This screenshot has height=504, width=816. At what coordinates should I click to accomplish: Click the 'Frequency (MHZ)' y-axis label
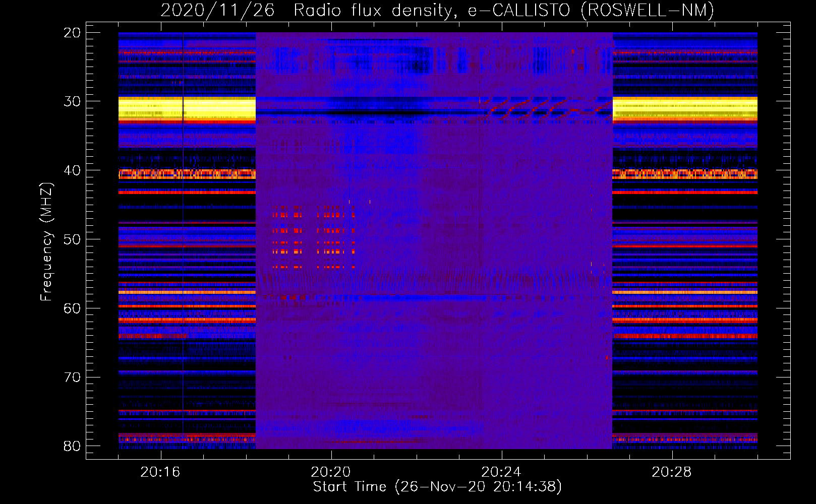(x=46, y=242)
